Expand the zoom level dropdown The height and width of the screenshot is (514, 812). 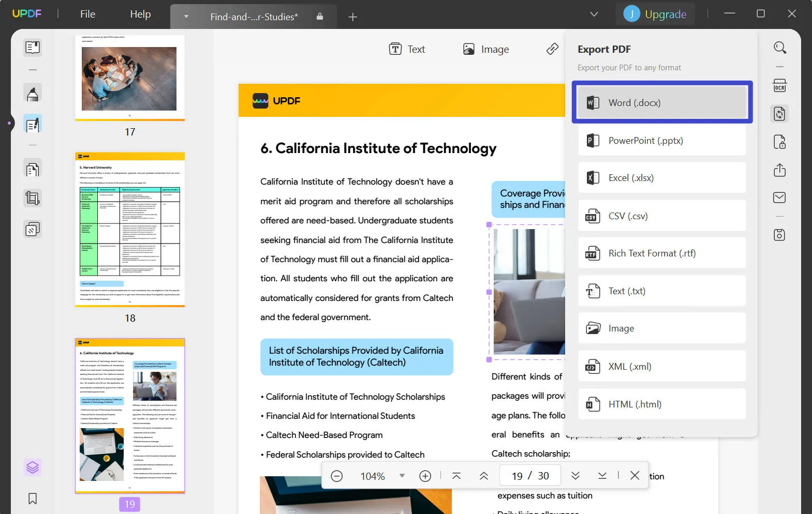(x=402, y=476)
